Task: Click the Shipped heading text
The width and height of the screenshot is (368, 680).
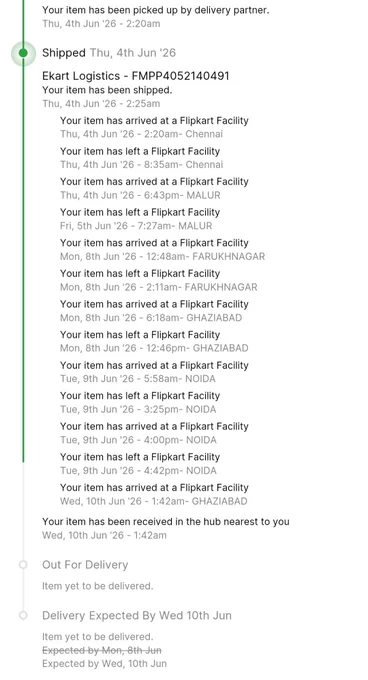Action: pyautogui.click(x=64, y=53)
